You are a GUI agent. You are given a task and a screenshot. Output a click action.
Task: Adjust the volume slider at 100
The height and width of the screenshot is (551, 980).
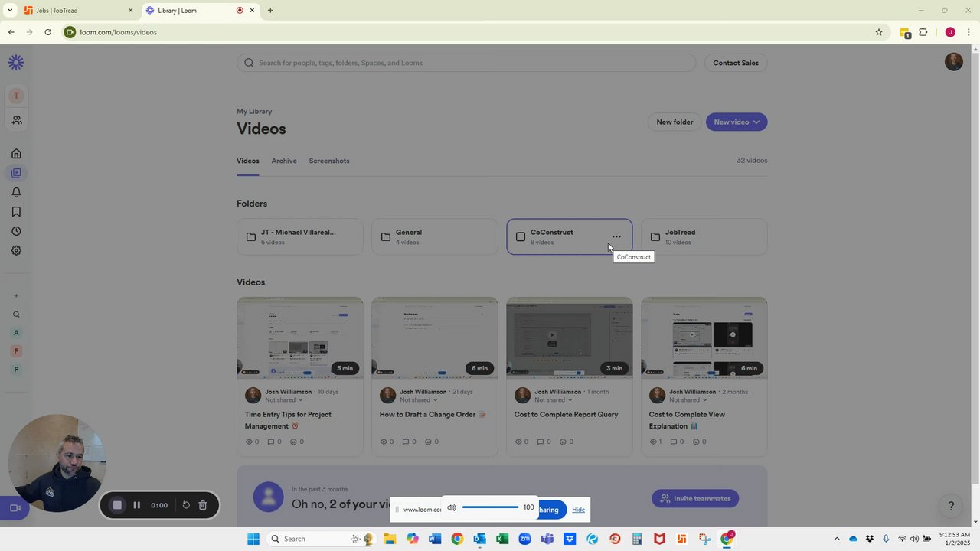(x=491, y=507)
